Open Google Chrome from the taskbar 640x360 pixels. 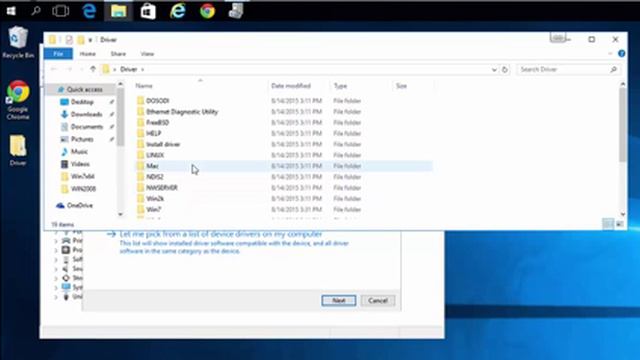click(207, 11)
